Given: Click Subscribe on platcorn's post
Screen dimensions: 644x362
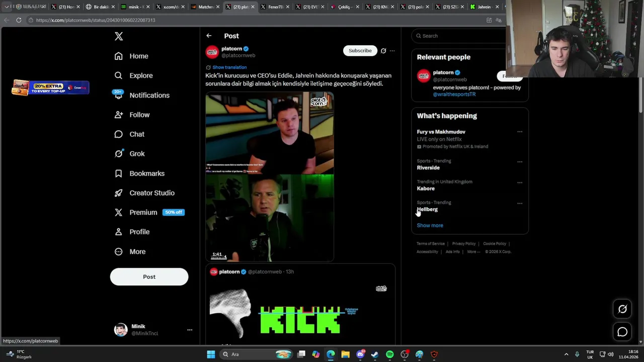Looking at the screenshot, I should (360, 50).
